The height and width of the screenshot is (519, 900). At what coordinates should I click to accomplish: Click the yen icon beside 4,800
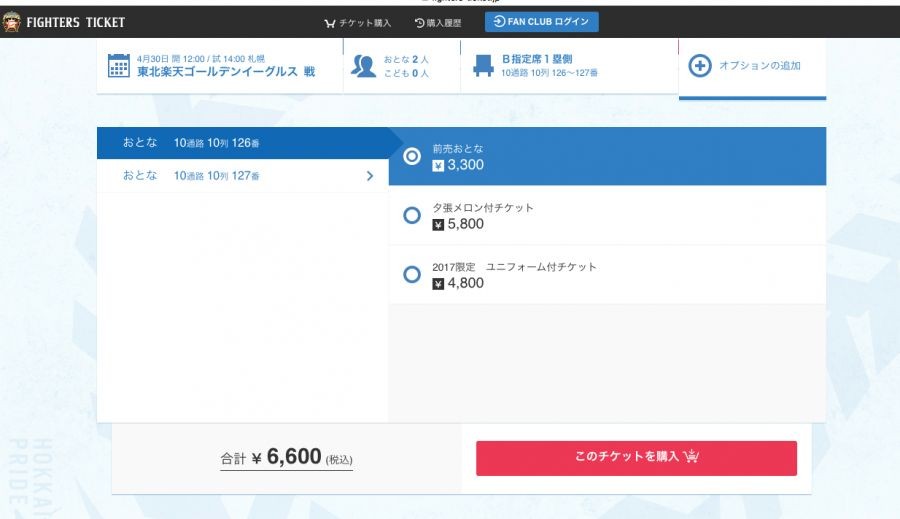point(438,283)
